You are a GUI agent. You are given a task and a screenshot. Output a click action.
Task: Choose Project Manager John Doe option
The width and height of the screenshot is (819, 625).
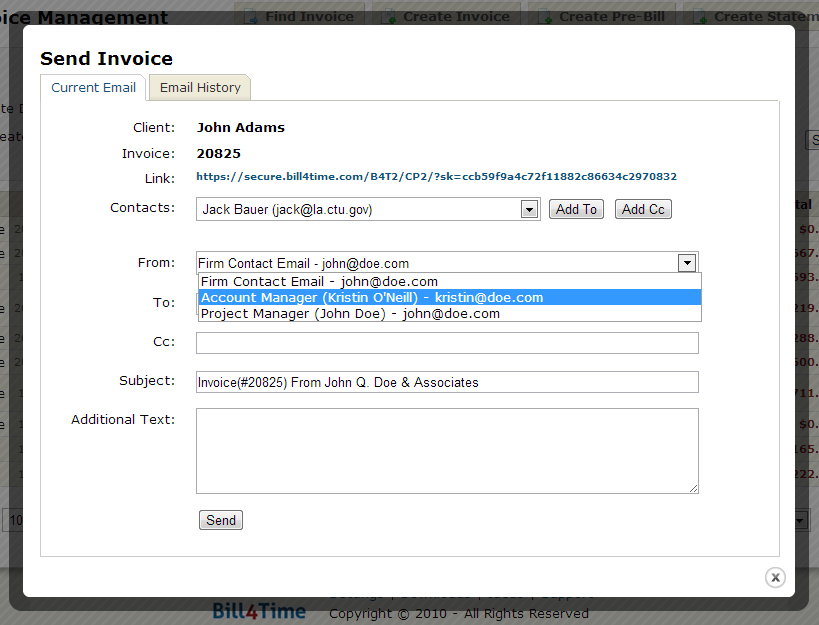coord(450,314)
